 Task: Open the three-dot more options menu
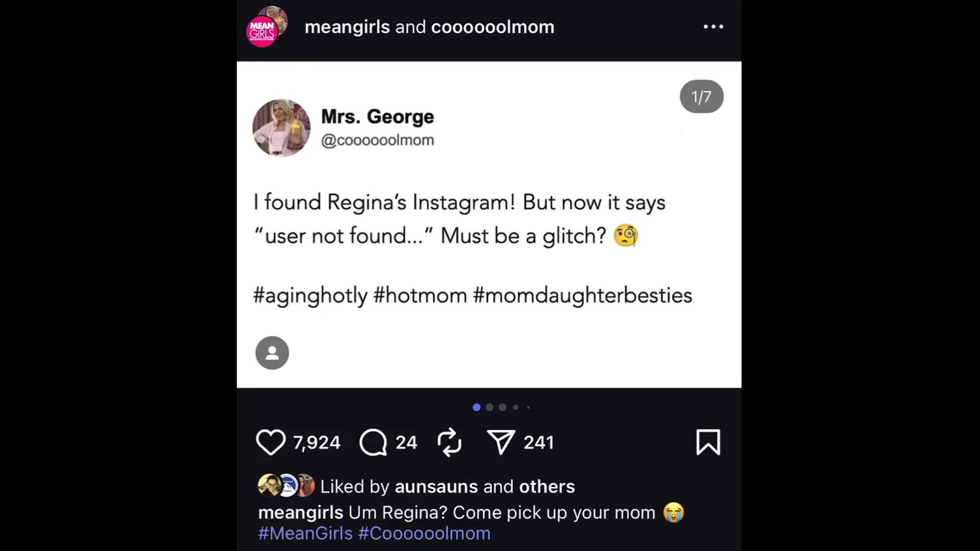pyautogui.click(x=713, y=27)
